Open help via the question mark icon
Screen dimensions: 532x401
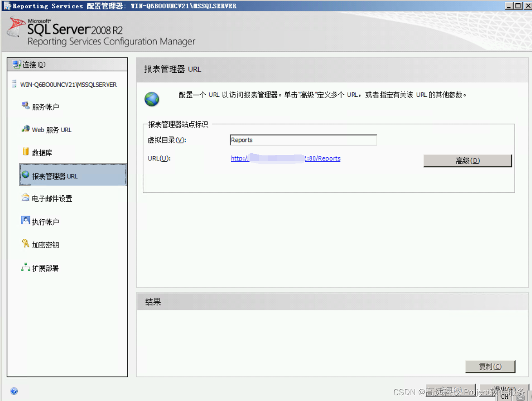pyautogui.click(x=14, y=391)
